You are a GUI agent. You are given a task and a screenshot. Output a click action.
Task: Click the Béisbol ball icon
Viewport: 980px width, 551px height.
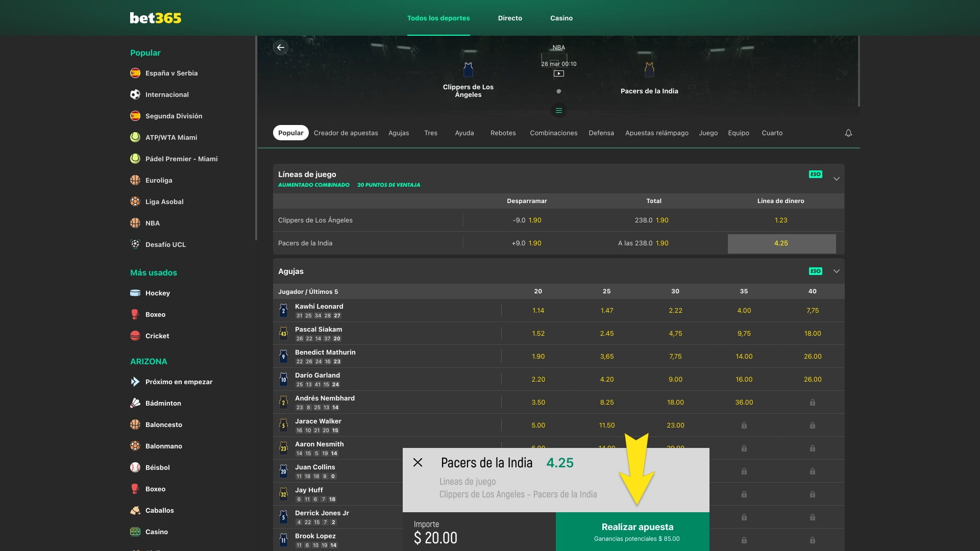click(135, 467)
